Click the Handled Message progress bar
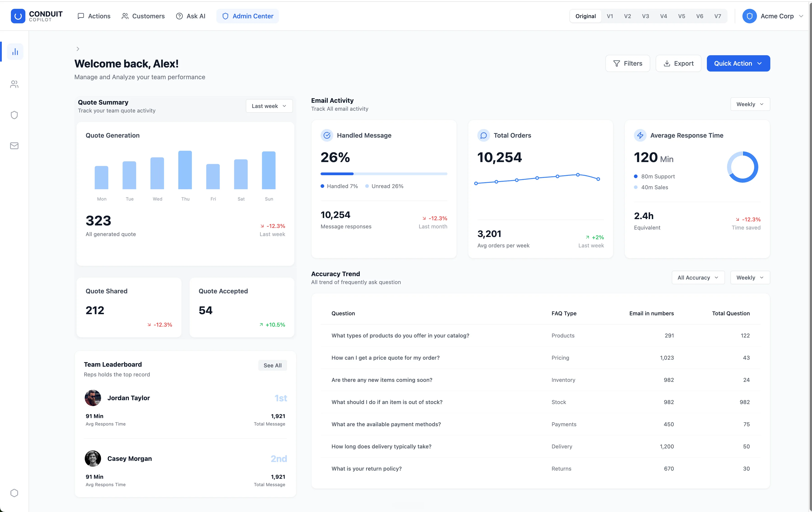Screen dimensions: 812x512 click(384, 174)
